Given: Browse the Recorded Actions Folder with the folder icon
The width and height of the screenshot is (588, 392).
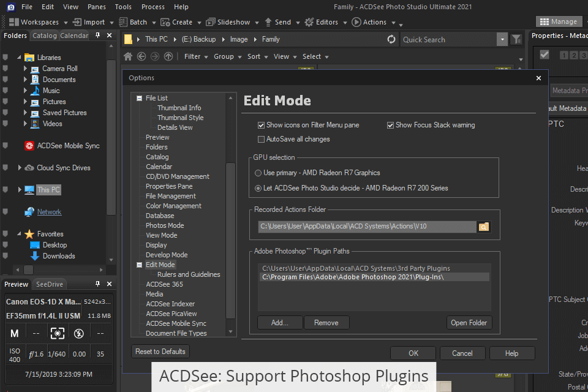Looking at the screenshot, I should (484, 227).
